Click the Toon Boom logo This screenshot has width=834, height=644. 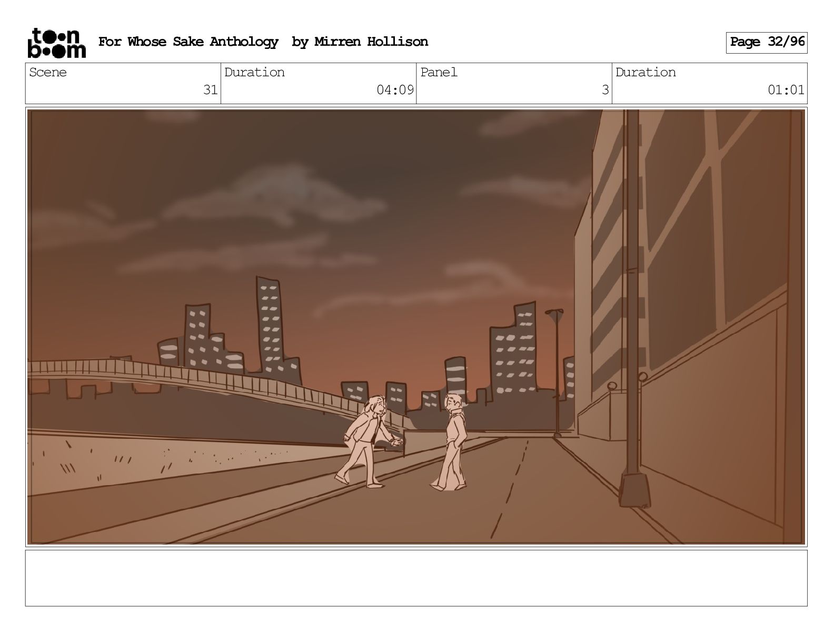[56, 43]
